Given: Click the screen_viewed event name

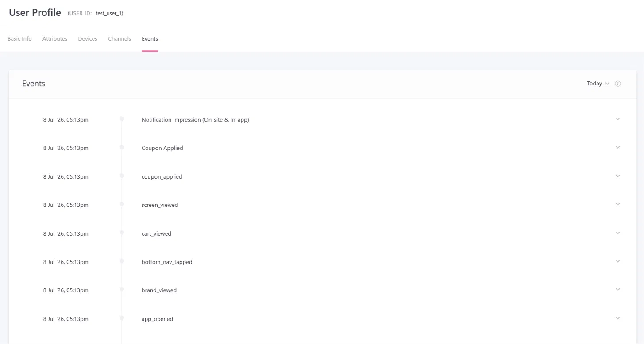Looking at the screenshot, I should tap(160, 205).
